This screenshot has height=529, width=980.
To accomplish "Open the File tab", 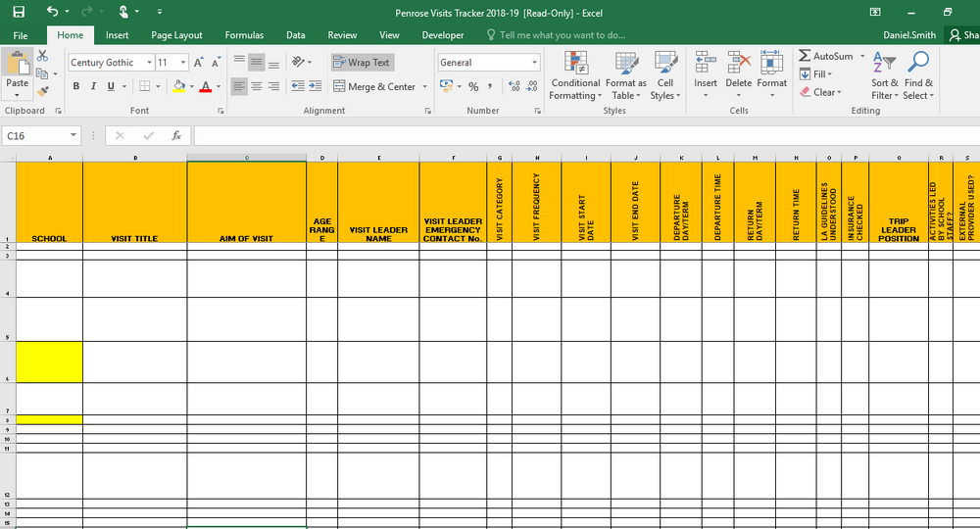I will 21,35.
